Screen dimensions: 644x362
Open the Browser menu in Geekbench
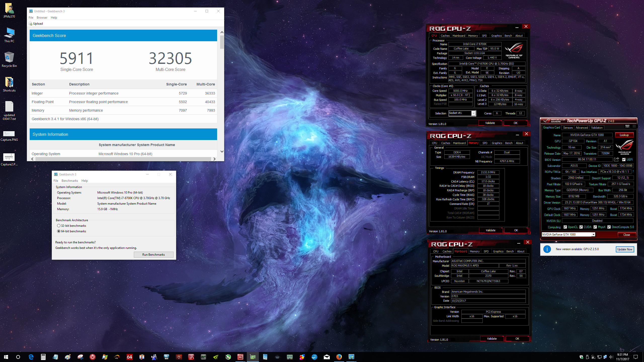pos(42,18)
